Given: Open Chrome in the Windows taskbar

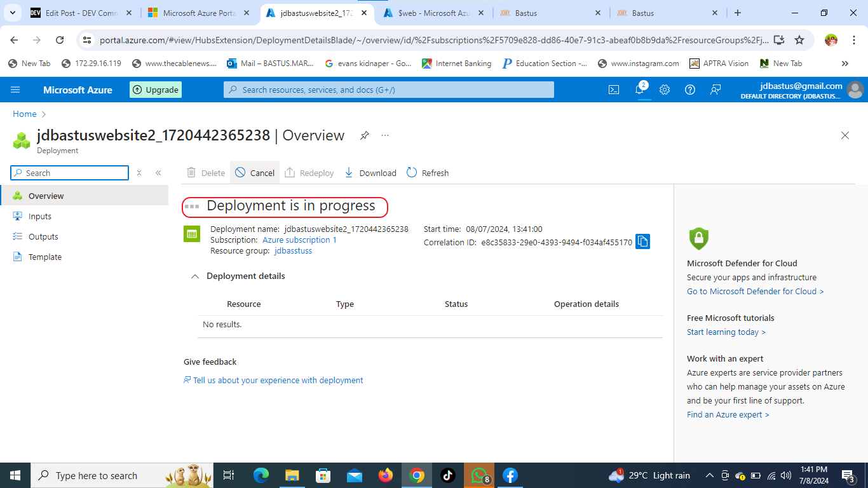Looking at the screenshot, I should pos(417,475).
